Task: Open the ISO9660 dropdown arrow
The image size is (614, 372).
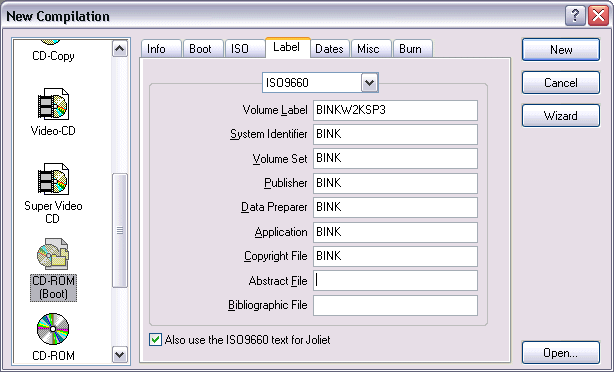Action: pyautogui.click(x=369, y=83)
